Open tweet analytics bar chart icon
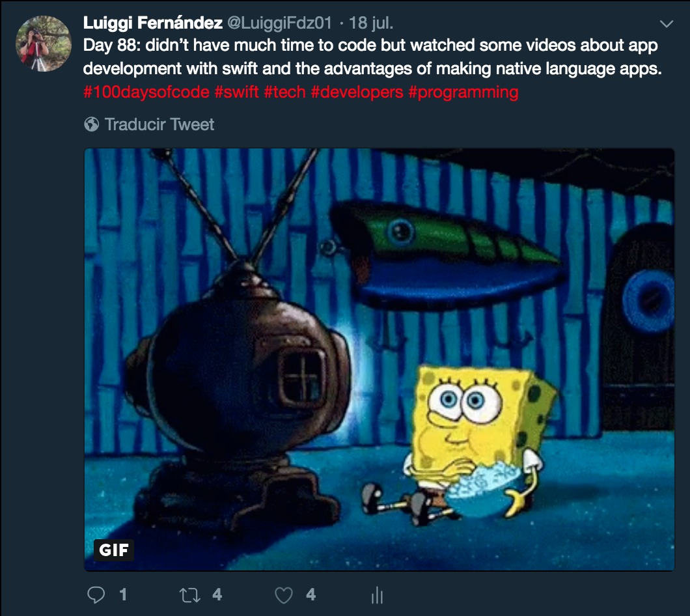The height and width of the screenshot is (616, 690). pyautogui.click(x=377, y=595)
